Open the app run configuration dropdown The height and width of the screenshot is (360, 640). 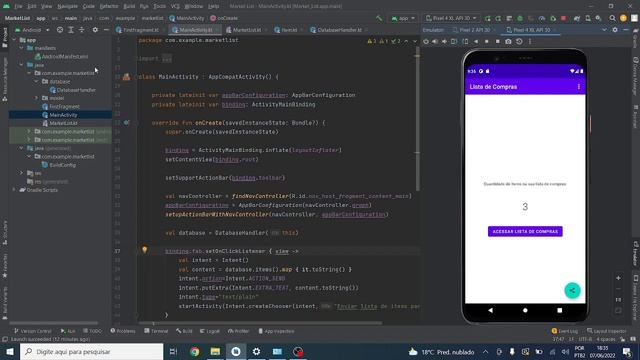(403, 18)
